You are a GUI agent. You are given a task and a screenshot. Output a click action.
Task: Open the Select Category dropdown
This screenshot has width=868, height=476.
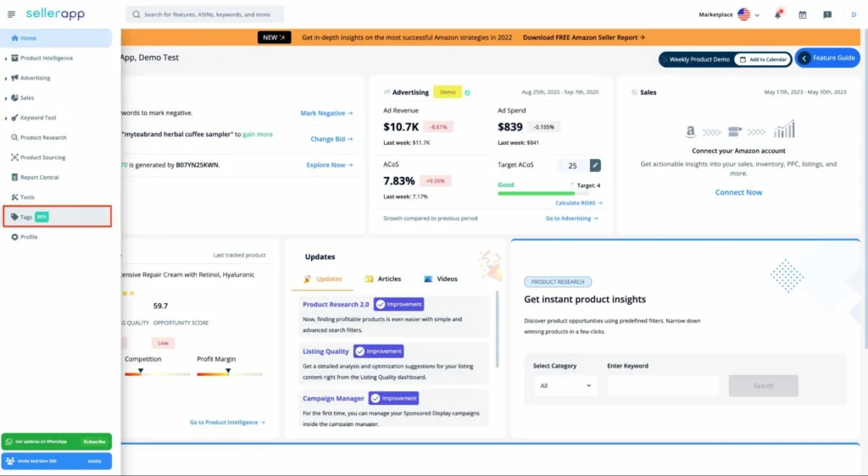point(565,386)
